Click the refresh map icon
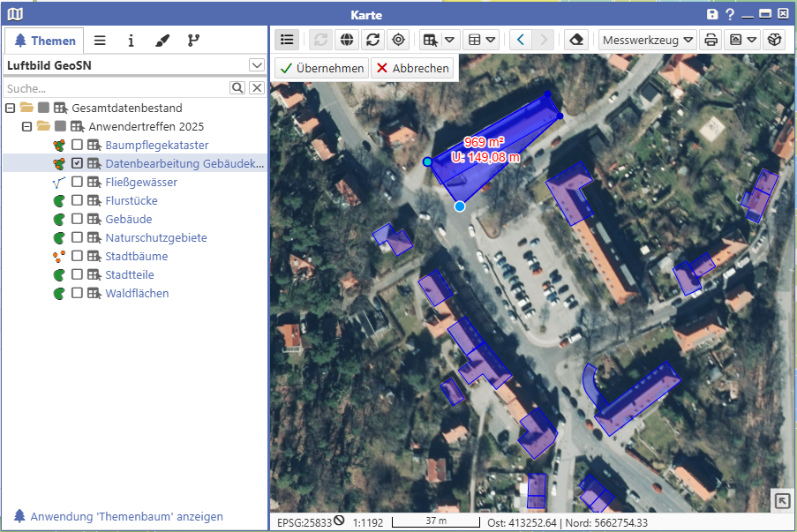Image resolution: width=797 pixels, height=532 pixels. [x=372, y=40]
